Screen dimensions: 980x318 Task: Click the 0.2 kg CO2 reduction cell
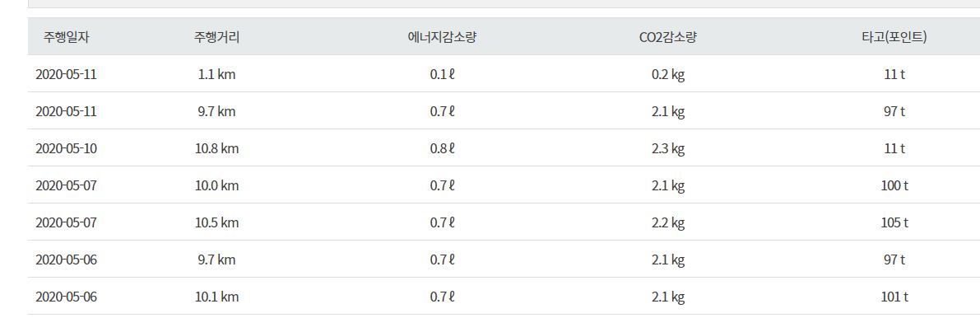[668, 74]
